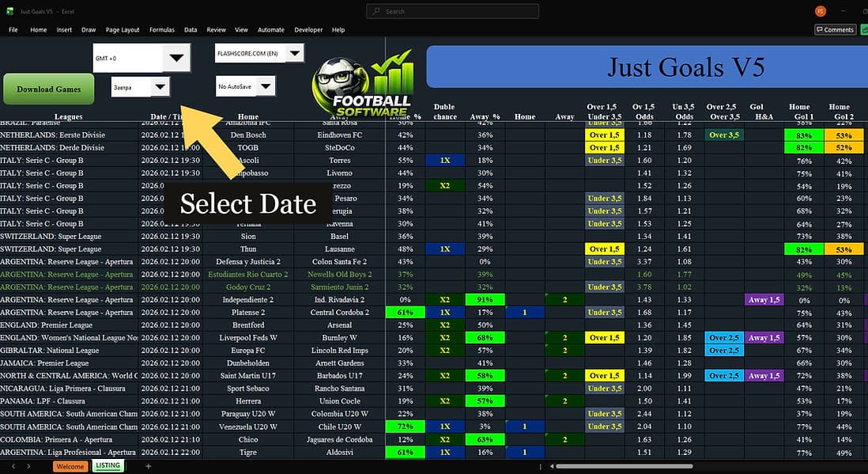The height and width of the screenshot is (474, 868).
Task: Open the Automate tab
Action: (x=270, y=30)
